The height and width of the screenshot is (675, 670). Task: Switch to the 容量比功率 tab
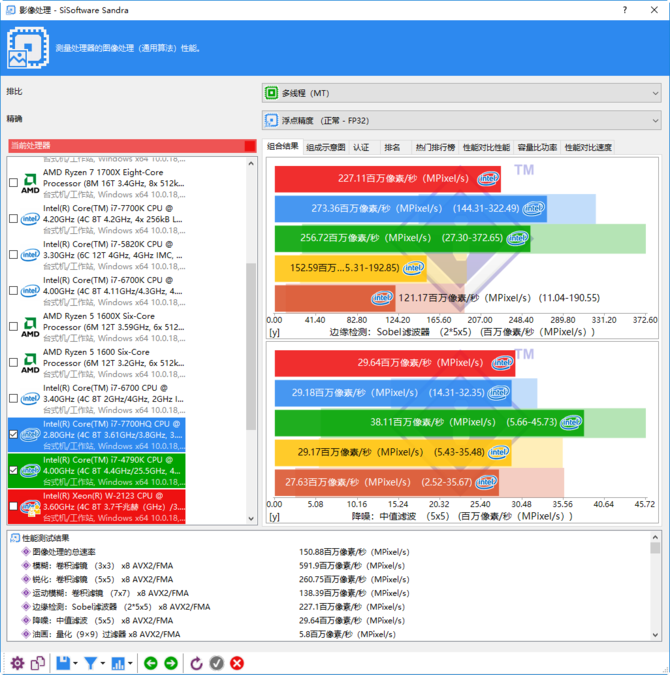coord(537,148)
